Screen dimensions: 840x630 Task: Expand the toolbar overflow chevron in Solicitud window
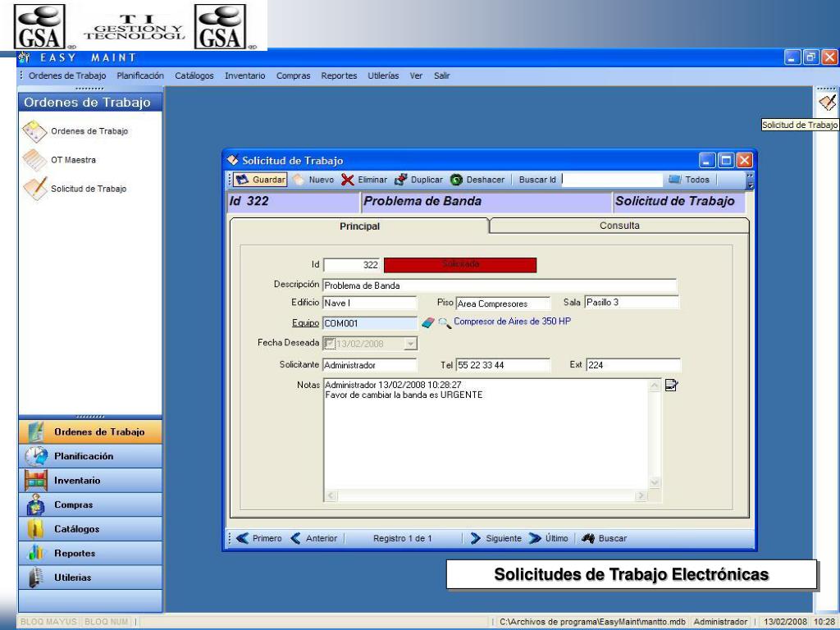pos(748,180)
